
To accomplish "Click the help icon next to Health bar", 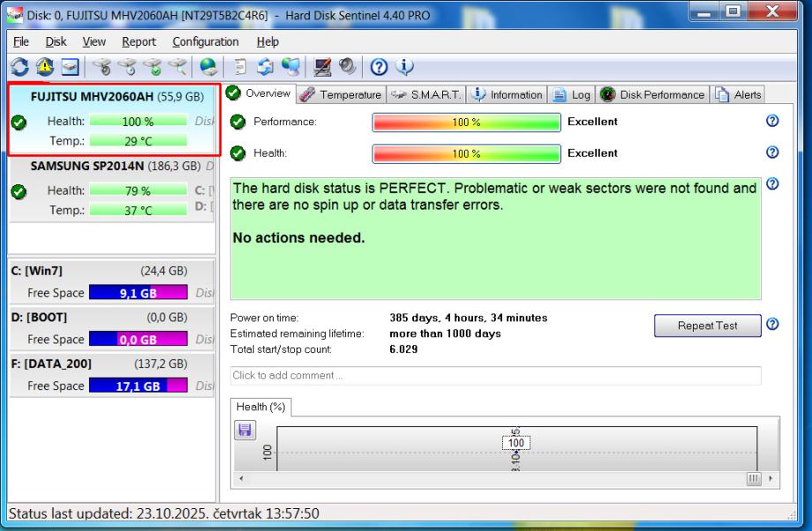I will 772,153.
